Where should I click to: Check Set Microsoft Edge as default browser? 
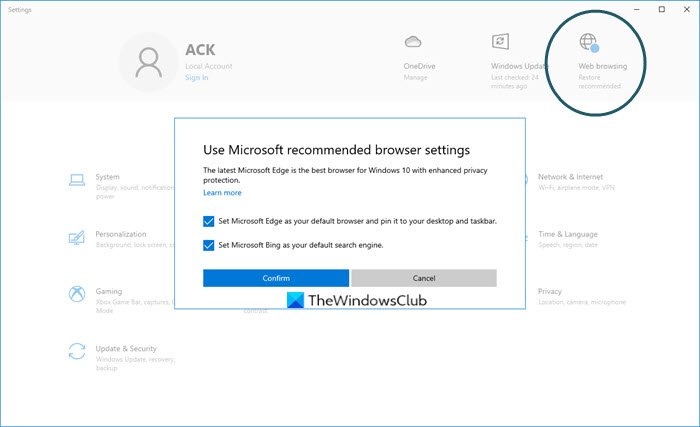(208, 221)
